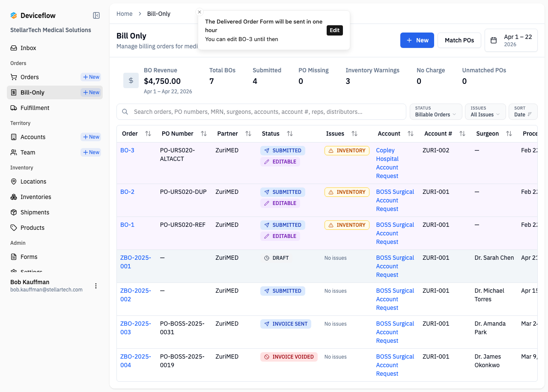Viewport: 548px width, 392px height.
Task: Sort by PO Number column arrows
Action: pos(204,134)
